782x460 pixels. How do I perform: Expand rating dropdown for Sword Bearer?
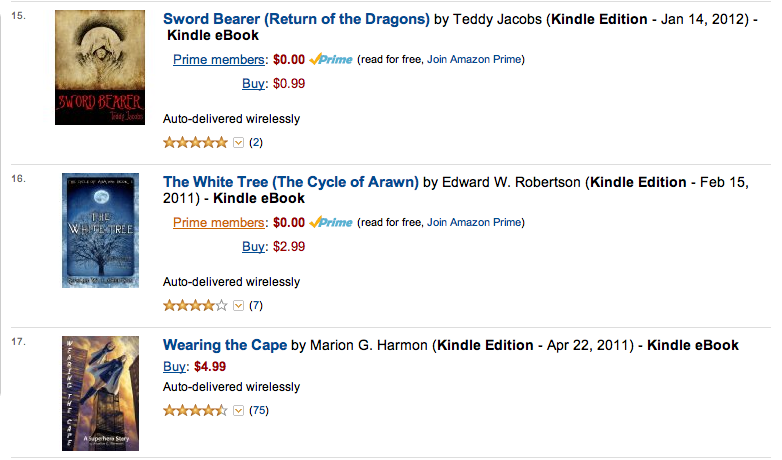(x=238, y=142)
